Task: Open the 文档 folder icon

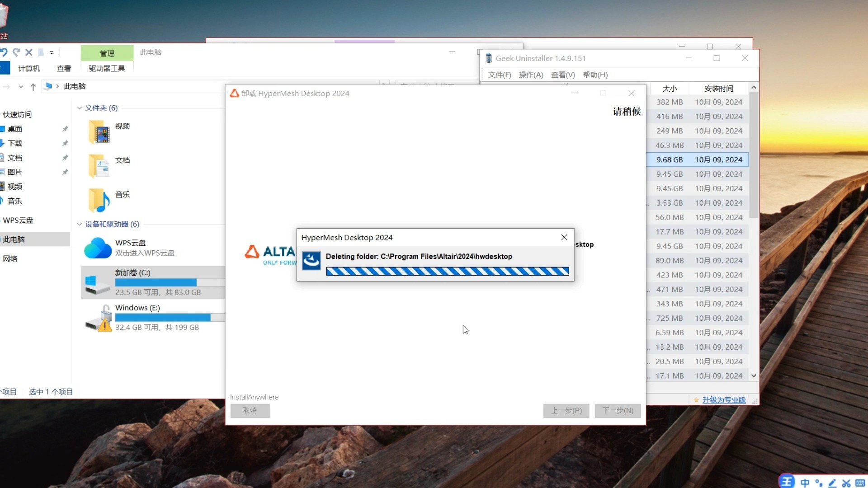Action: [x=99, y=166]
